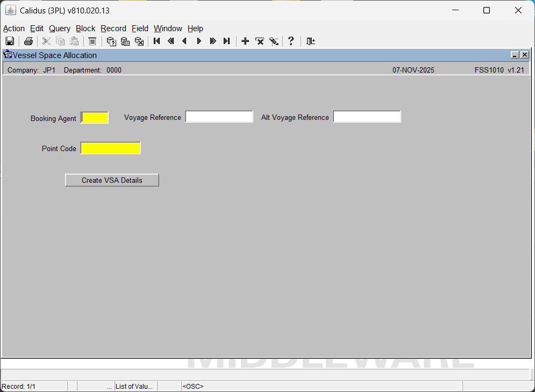535x392 pixels.
Task: Click the Print icon
Action: click(x=28, y=41)
